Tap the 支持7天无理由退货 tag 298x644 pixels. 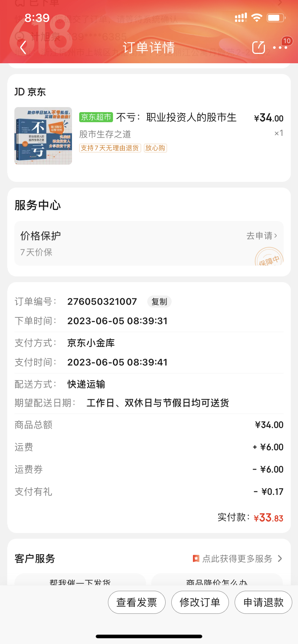pos(110,148)
